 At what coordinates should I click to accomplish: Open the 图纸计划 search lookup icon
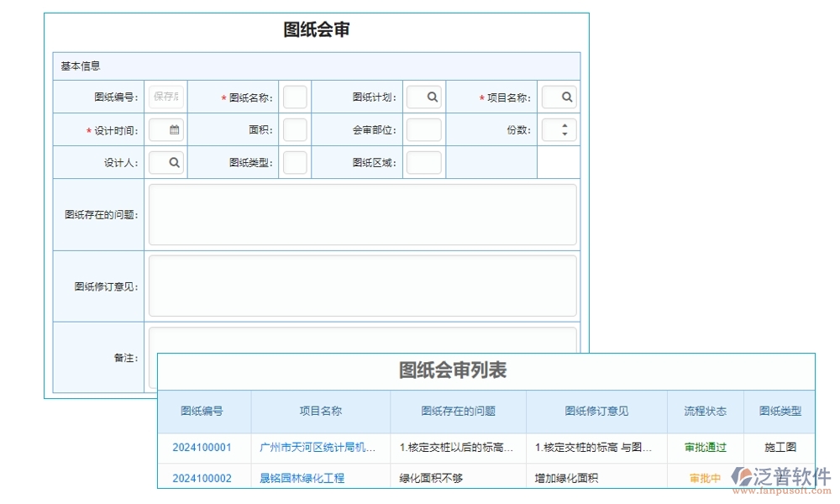point(424,97)
